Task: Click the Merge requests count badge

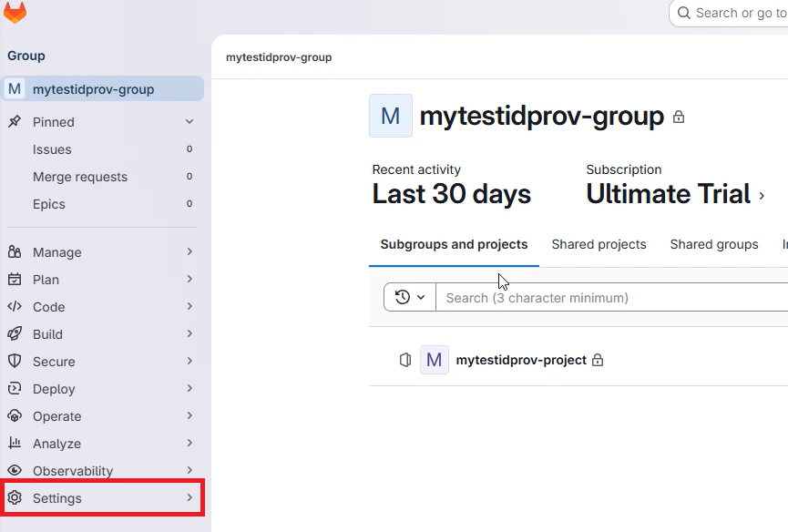Action: point(189,176)
